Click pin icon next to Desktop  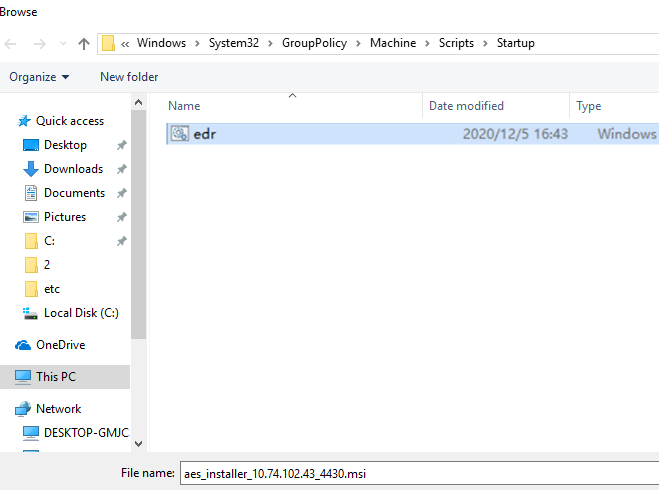click(x=121, y=145)
